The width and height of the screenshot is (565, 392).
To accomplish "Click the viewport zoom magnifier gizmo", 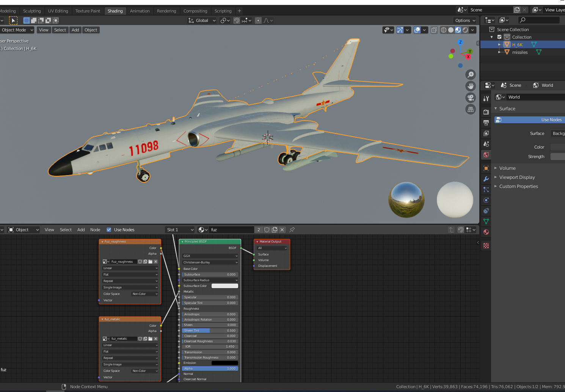I will click(x=471, y=75).
